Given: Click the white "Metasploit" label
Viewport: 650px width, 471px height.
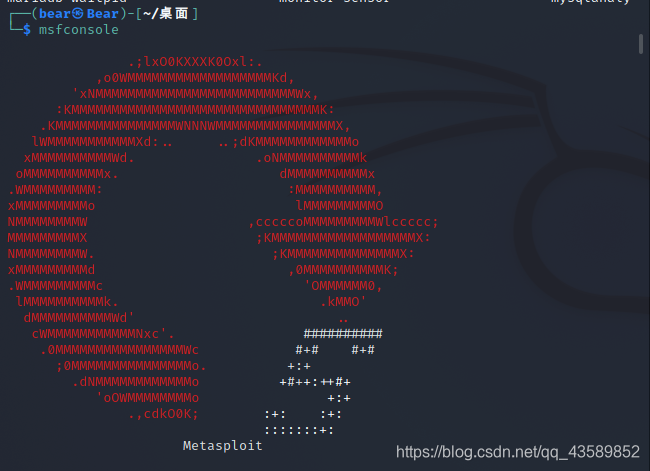Looking at the screenshot, I should click(223, 446).
